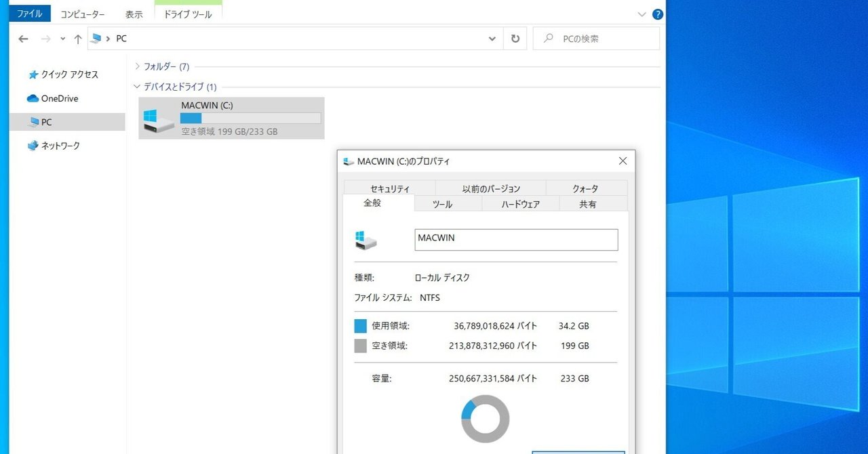
Task: Click the disk usage donut chart
Action: [485, 419]
